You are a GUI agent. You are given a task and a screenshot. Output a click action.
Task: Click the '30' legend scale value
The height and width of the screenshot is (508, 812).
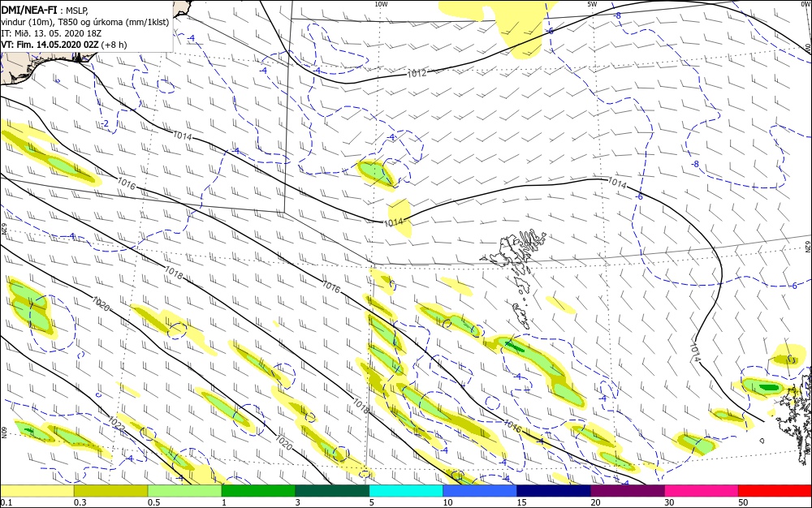[669, 503]
